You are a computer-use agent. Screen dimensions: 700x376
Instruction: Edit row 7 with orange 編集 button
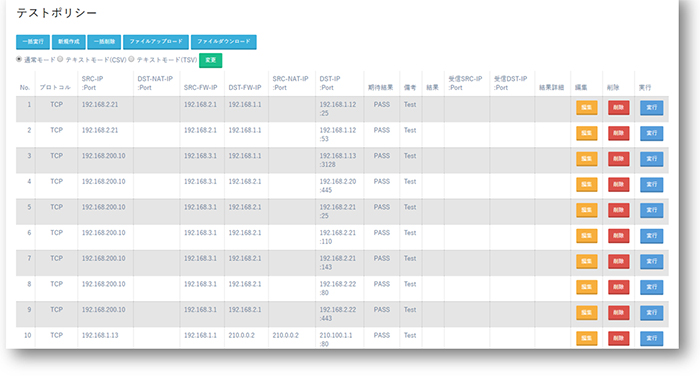click(587, 261)
